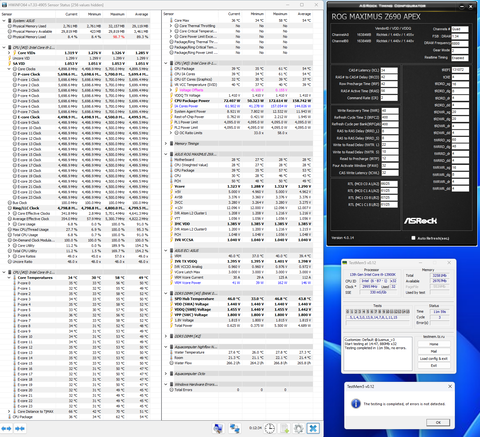Image resolution: width=480 pixels, height=437 pixels.
Task: Open sensor settings via the gear icon
Action: (x=299, y=428)
